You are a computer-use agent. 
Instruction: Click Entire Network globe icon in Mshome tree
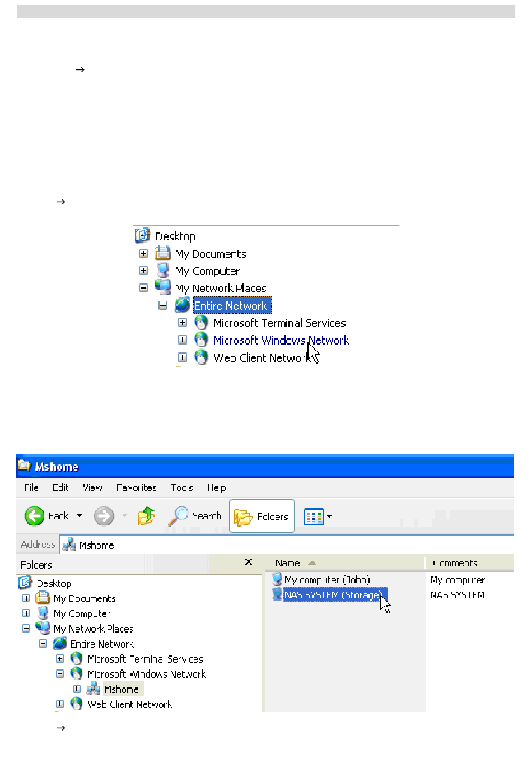(x=60, y=643)
